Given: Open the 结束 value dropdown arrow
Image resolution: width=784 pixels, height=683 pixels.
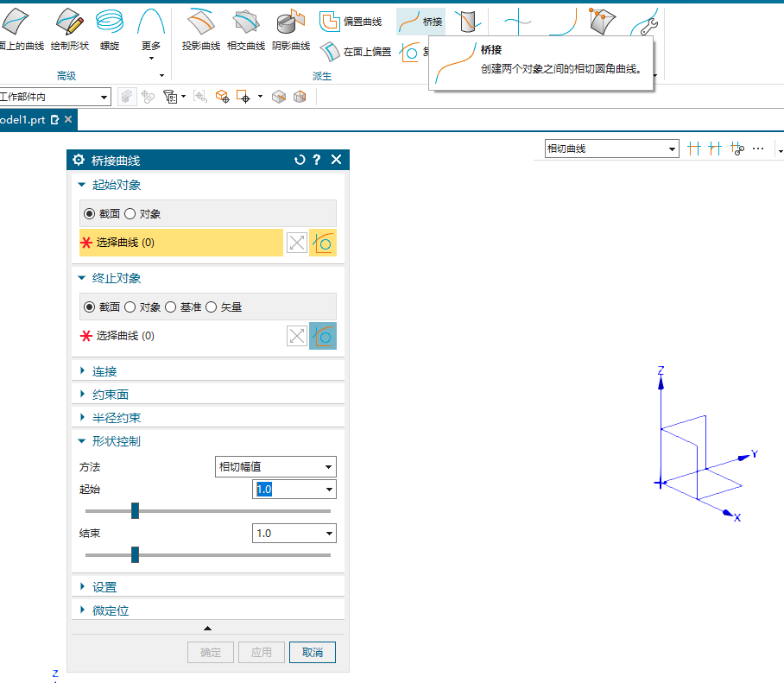Looking at the screenshot, I should pyautogui.click(x=329, y=534).
